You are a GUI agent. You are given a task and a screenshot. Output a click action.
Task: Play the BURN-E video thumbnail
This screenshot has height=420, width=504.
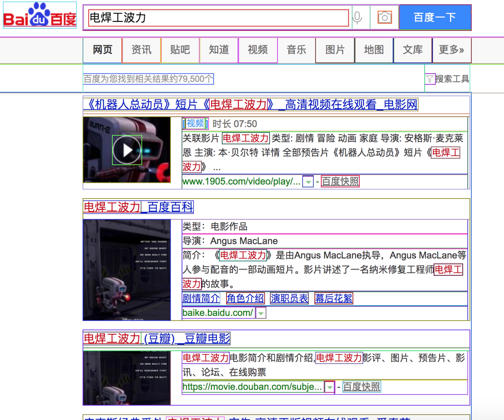click(127, 150)
